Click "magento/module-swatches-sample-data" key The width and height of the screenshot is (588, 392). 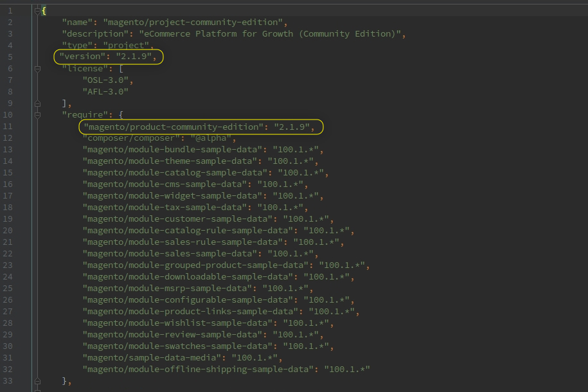177,346
